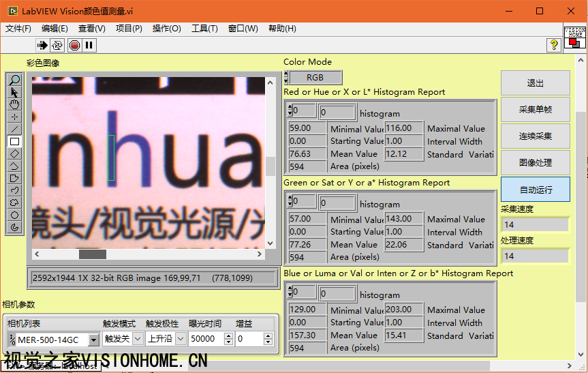The height and width of the screenshot is (373, 588).
Task: Expand the 触发模式 dropdown
Action: (137, 339)
